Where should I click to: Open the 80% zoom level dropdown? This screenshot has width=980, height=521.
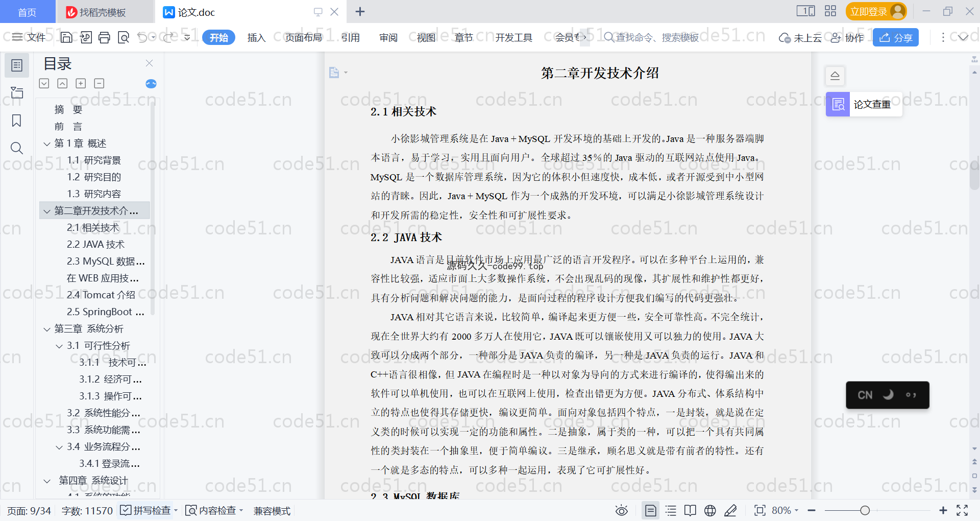[x=785, y=510]
